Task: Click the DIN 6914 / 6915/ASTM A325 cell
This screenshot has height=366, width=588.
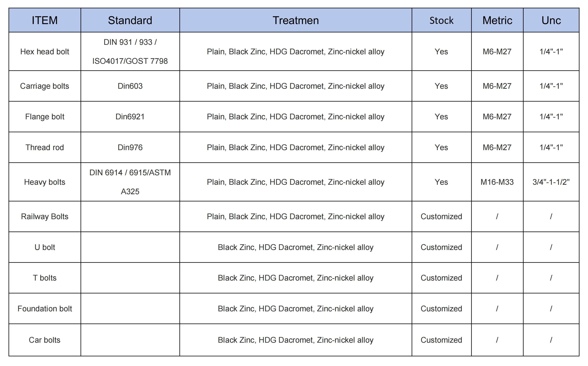Action: point(130,182)
